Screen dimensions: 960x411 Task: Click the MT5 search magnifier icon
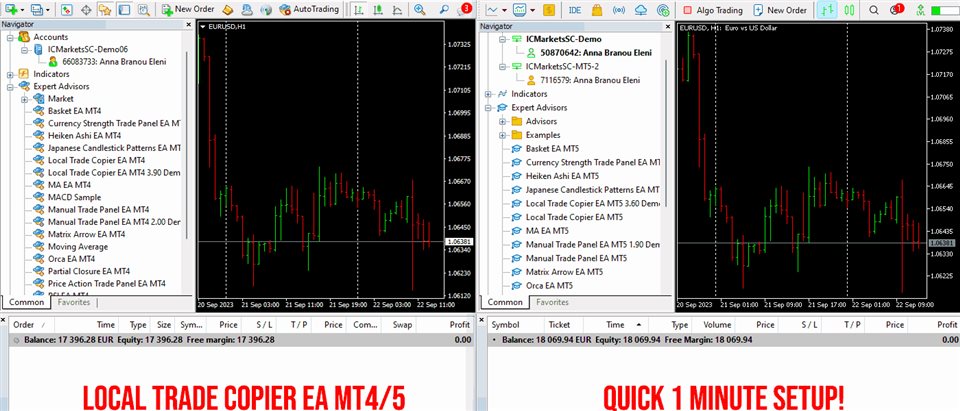(x=874, y=10)
